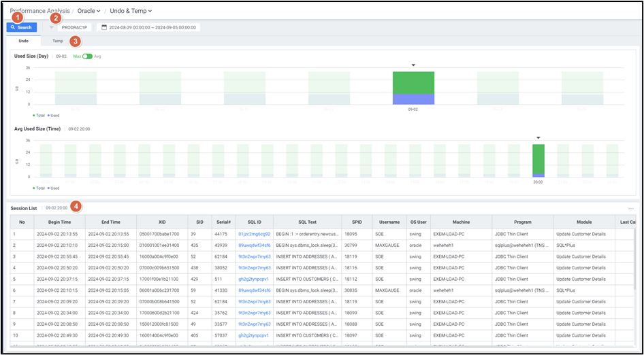Switch to the Temp tab
The width and height of the screenshot is (644, 355).
tap(58, 41)
